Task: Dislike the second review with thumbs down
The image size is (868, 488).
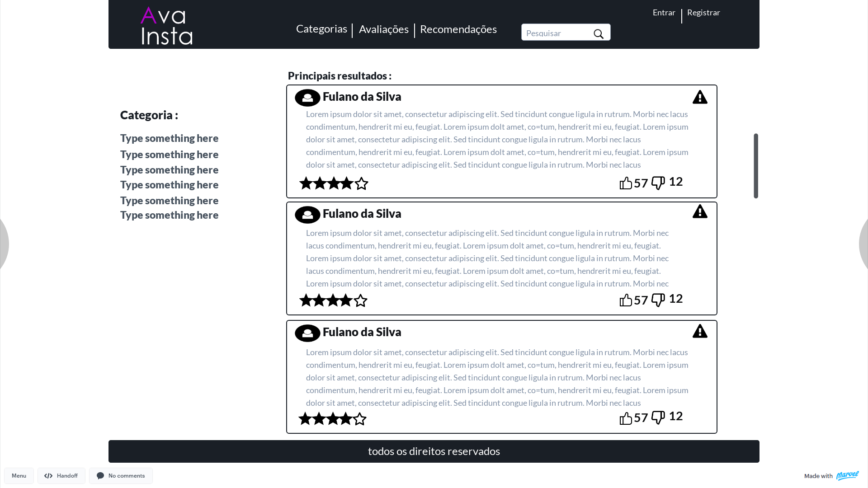Action: coord(658,300)
